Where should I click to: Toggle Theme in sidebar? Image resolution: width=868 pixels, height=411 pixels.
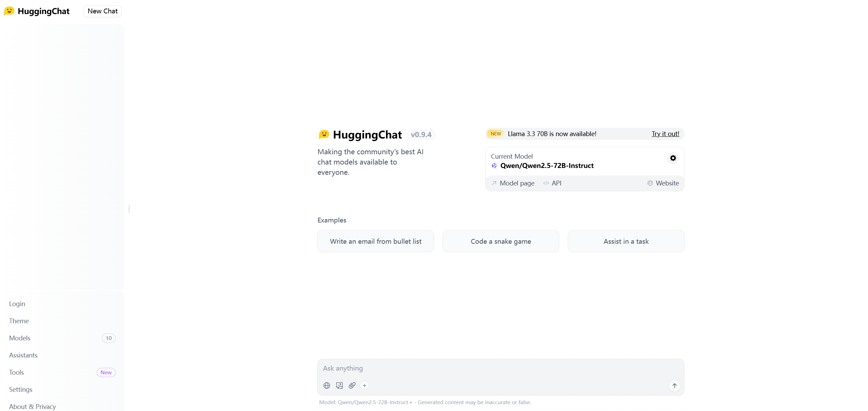62,321
